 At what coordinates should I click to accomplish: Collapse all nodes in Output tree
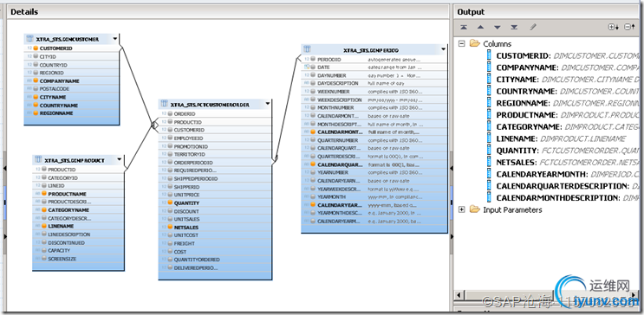click(629, 27)
